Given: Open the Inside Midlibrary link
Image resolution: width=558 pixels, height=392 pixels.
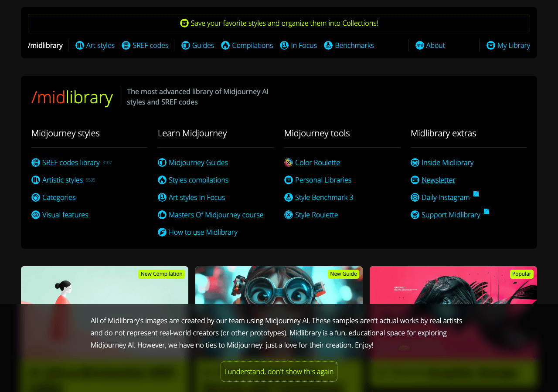Looking at the screenshot, I should (442, 162).
